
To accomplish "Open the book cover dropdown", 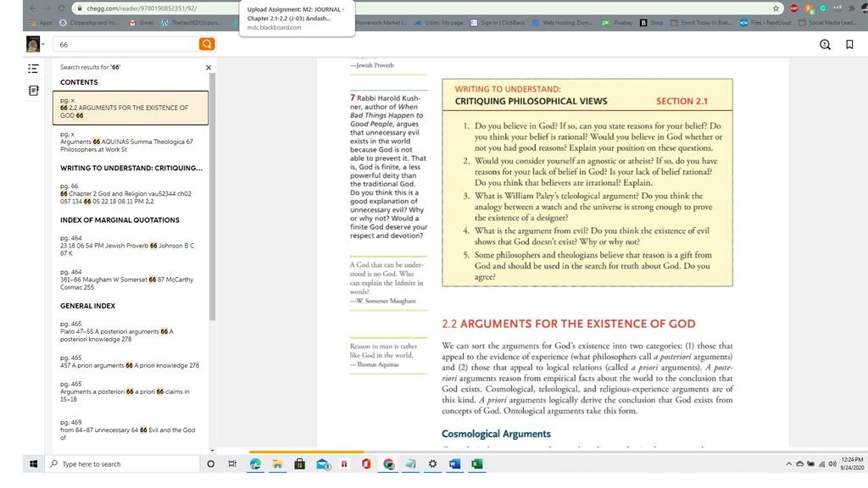I will (36, 44).
